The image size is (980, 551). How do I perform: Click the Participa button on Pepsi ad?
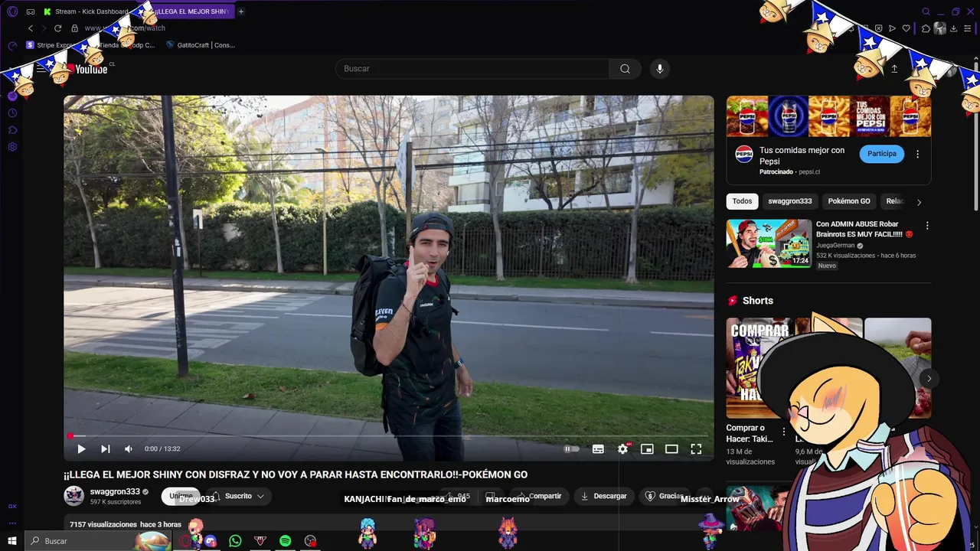click(882, 154)
